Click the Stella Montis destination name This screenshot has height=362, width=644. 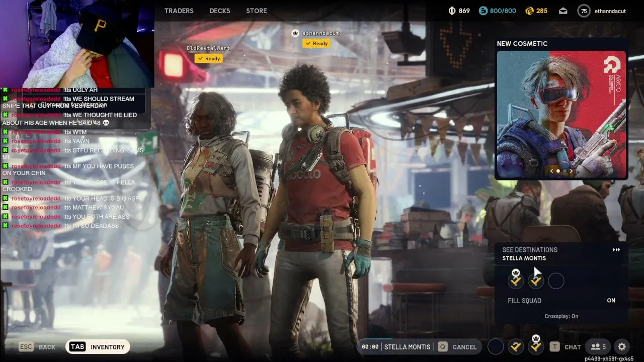pos(524,258)
